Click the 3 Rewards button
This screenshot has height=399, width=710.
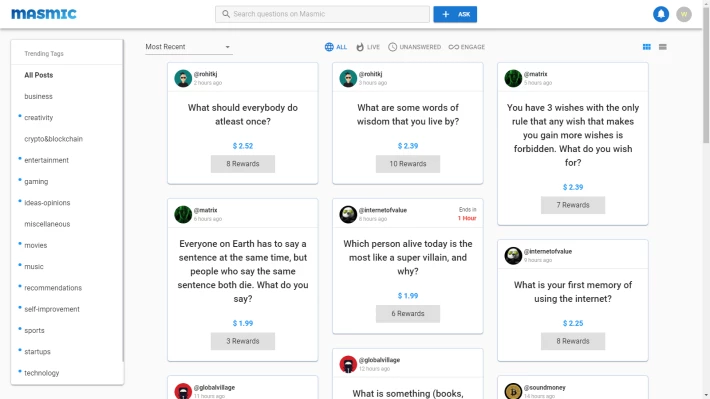243,341
